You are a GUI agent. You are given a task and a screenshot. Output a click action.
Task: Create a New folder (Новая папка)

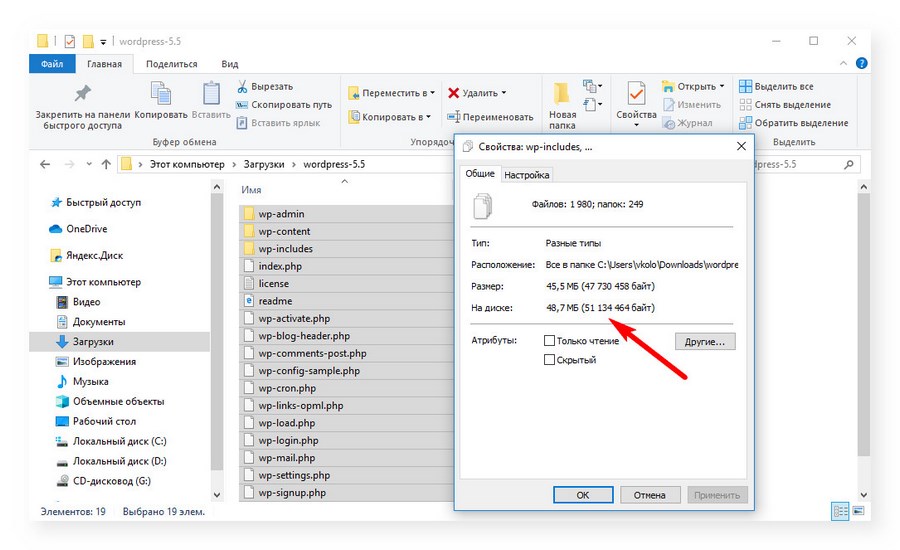[562, 106]
